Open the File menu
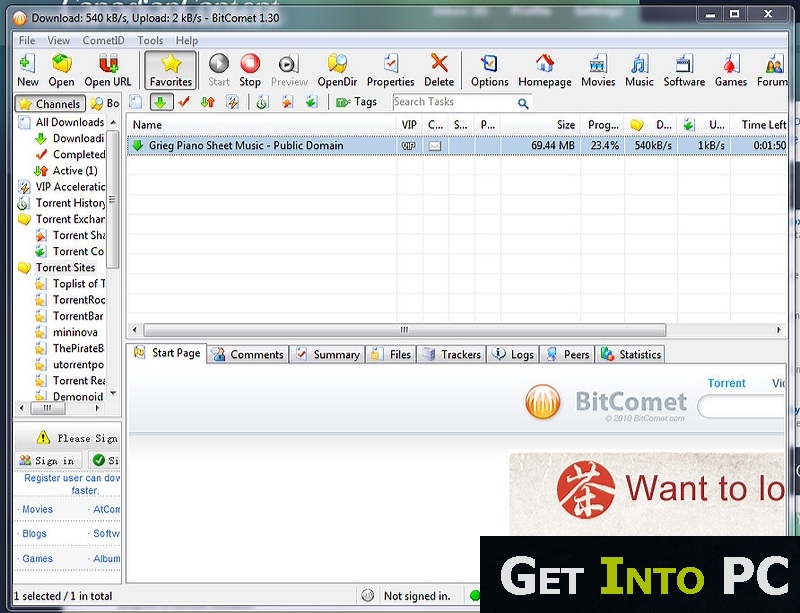The width and height of the screenshot is (800, 613). coord(27,40)
